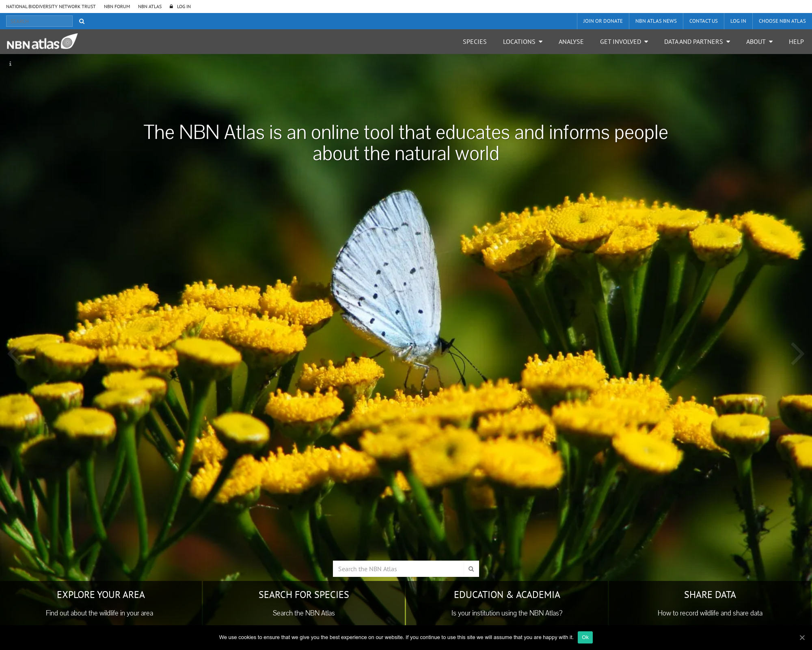The image size is (812, 650).
Task: Open the About dropdown menu
Action: [759, 42]
